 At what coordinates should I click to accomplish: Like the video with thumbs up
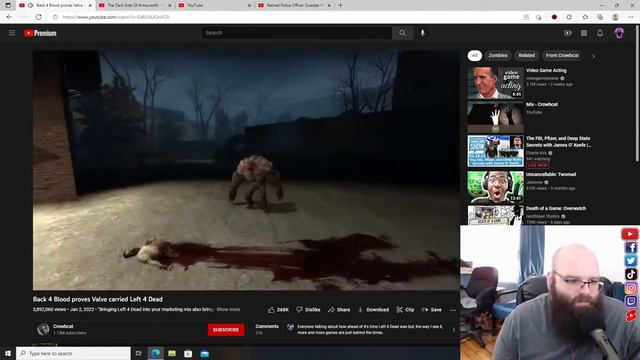click(278, 310)
